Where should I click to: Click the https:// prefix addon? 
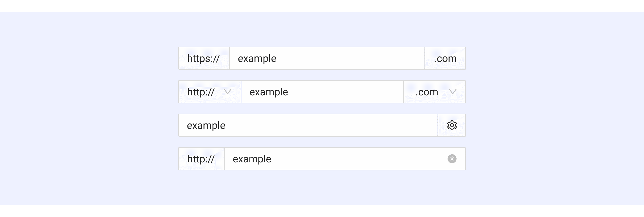203,58
